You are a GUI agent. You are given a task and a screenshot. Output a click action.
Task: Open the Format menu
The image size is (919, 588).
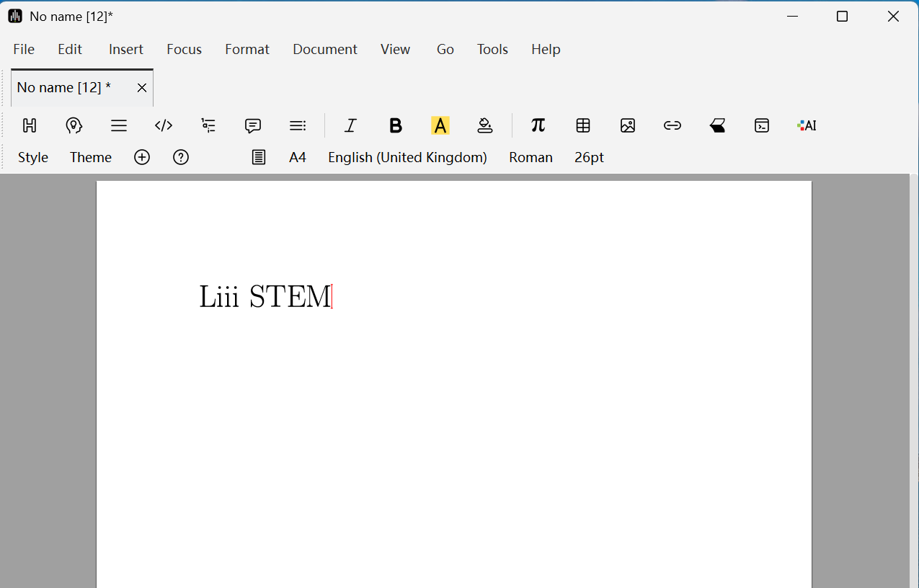[x=247, y=49]
